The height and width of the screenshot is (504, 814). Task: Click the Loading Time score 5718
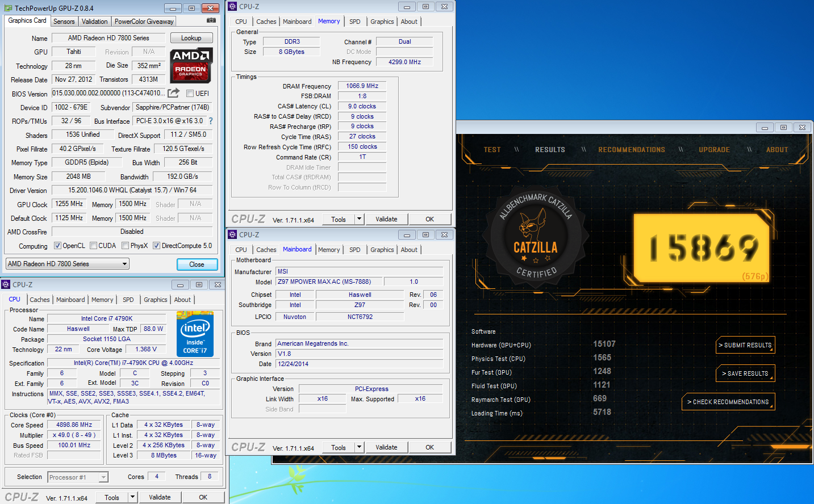602,412
